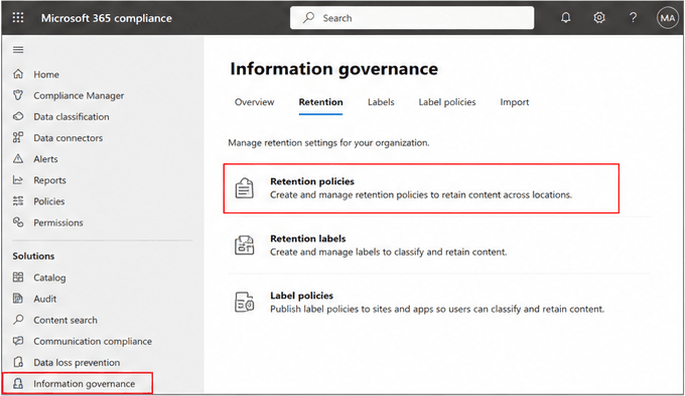Viewport: 685px width, 396px height.
Task: Click the Information governance page heading
Action: [x=334, y=69]
